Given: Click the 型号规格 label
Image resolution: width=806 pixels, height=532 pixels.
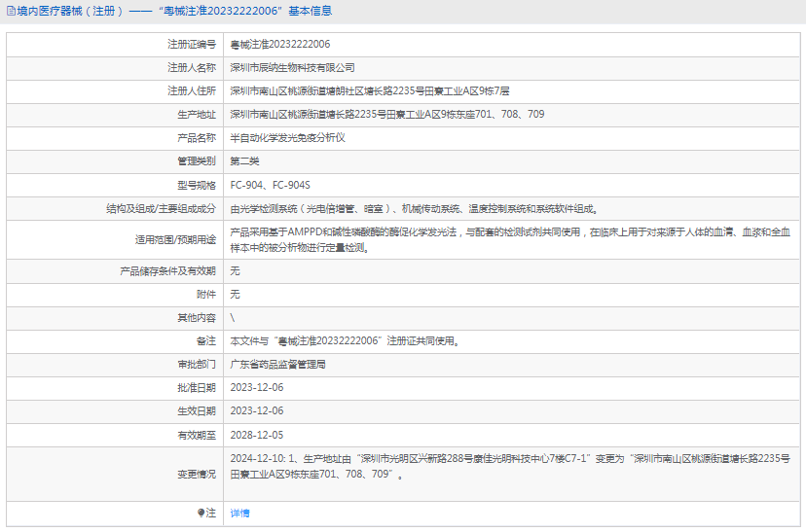Looking at the screenshot, I should click(x=197, y=185).
